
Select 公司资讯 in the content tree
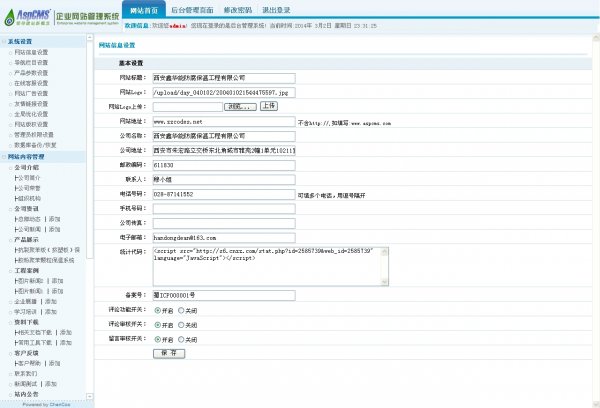coord(26,209)
